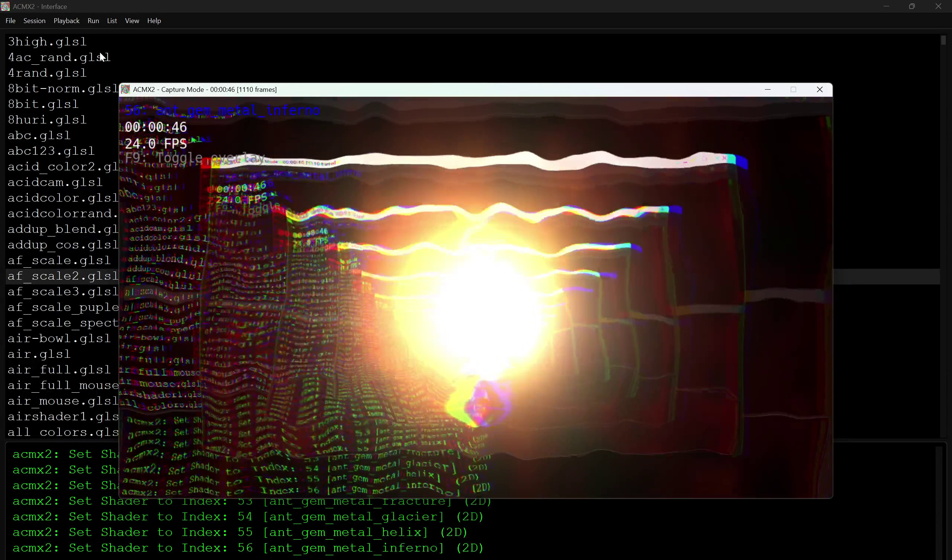
Task: Select acidcolor.glsl in the shader list
Action: [x=63, y=198]
